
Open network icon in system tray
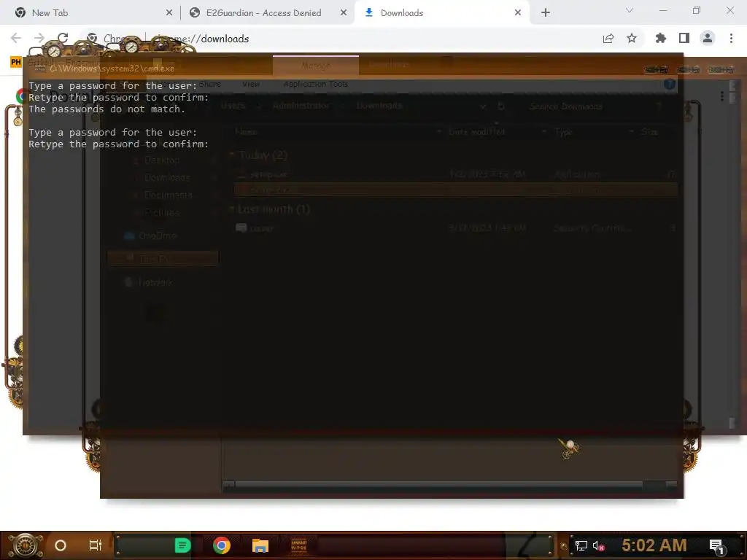tap(581, 545)
